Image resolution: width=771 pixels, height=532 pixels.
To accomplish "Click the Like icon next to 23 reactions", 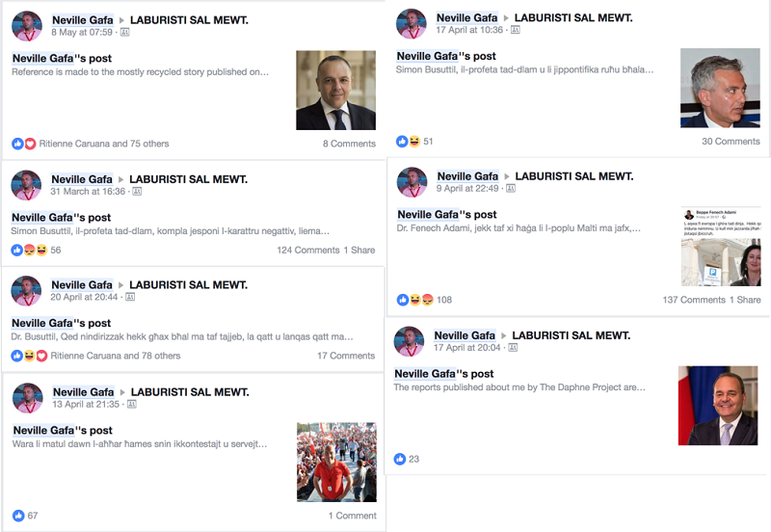I will pyautogui.click(x=400, y=459).
